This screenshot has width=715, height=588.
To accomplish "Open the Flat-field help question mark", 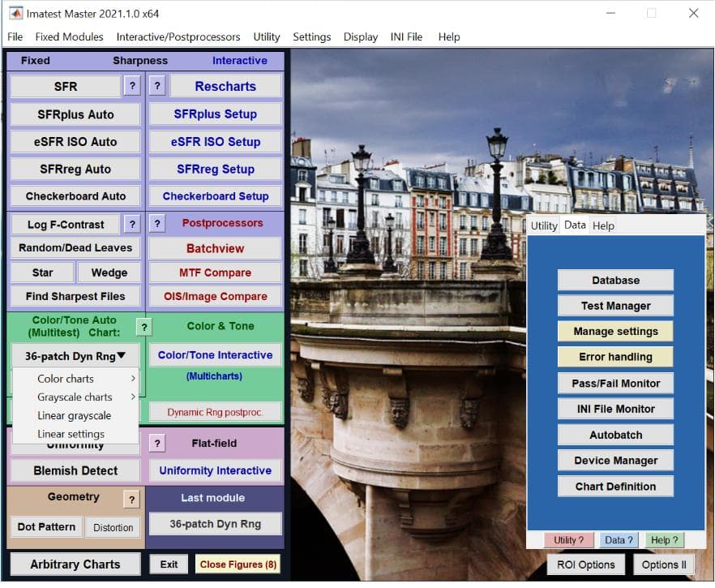I will pos(157,443).
